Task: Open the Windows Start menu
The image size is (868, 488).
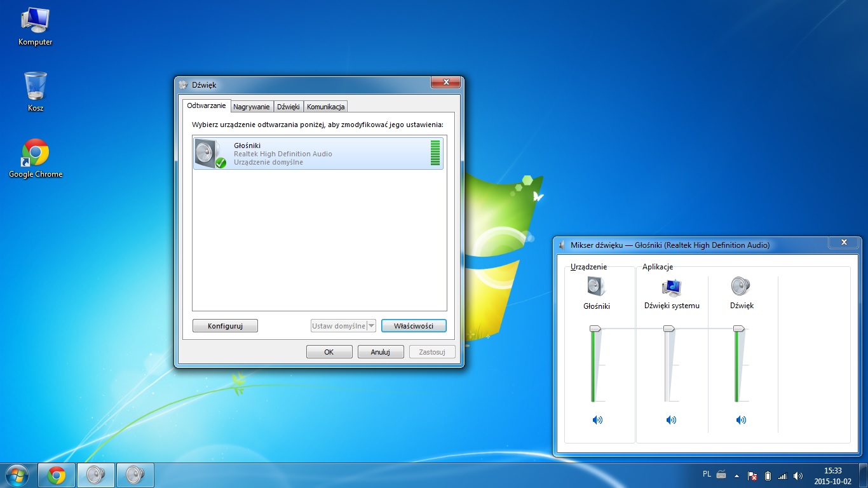Action: [17, 475]
